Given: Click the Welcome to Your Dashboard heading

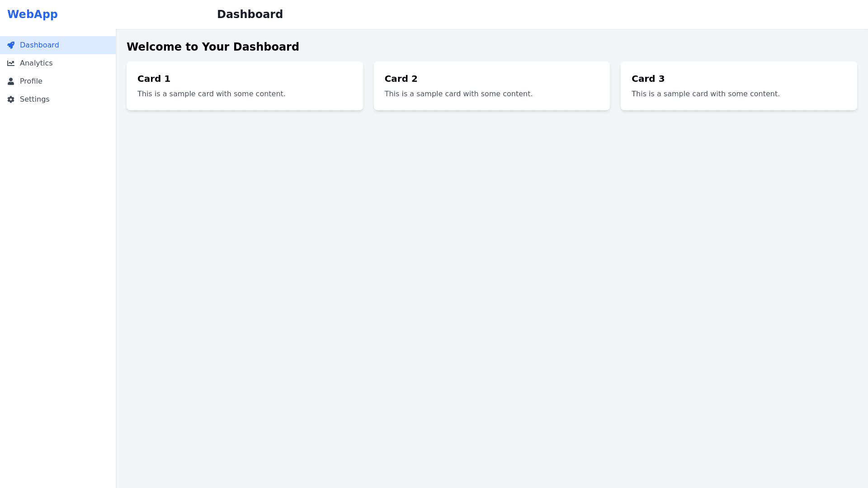Looking at the screenshot, I should point(213,47).
